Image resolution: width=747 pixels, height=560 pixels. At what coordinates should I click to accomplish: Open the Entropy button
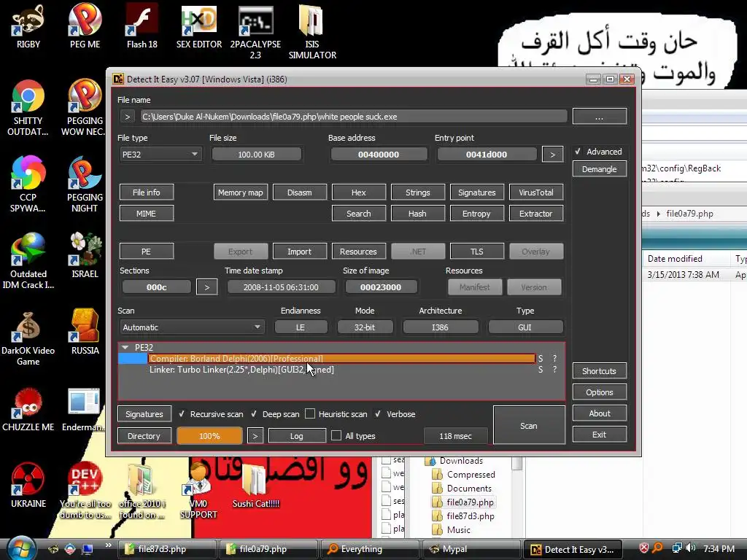476,214
